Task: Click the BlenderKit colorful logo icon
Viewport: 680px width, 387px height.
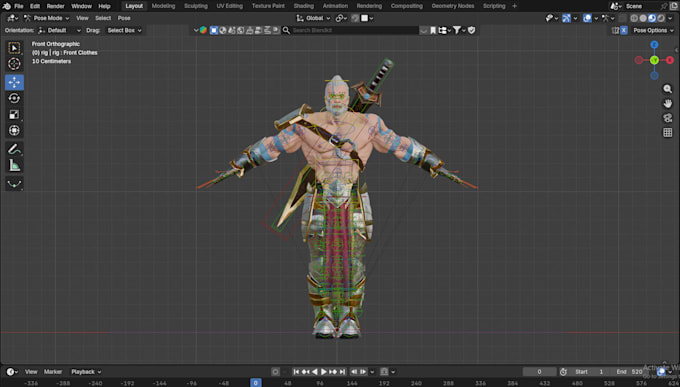Action: click(x=203, y=30)
